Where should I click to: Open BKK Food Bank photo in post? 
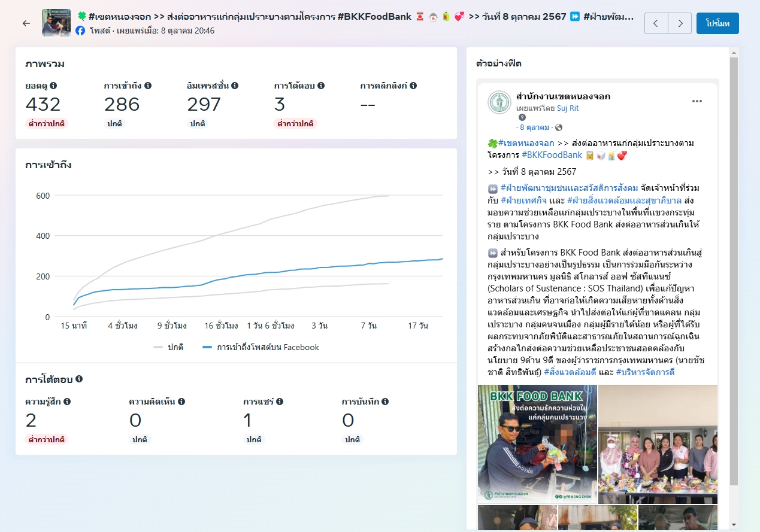(x=537, y=444)
